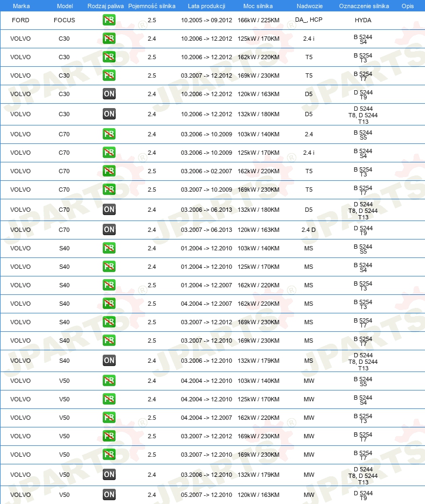Click the diesel ON icon for Volvo V50 120kW / 163KM
Viewport: 425px width, 504px height.
[109, 494]
